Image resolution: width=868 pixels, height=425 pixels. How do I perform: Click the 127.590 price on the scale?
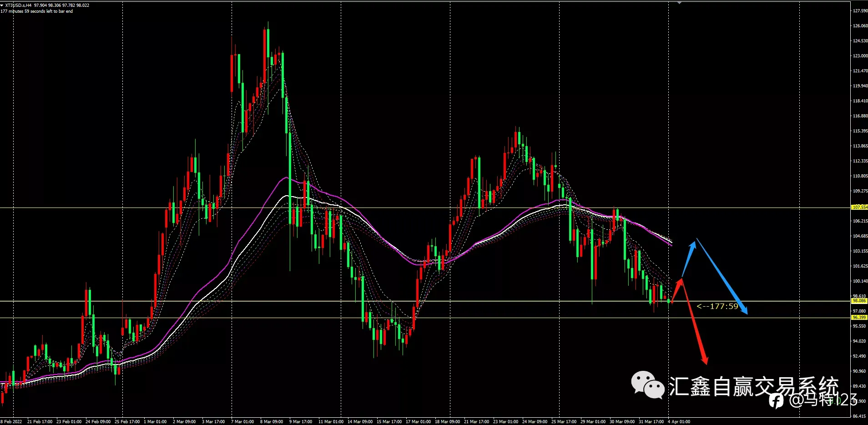(x=860, y=10)
